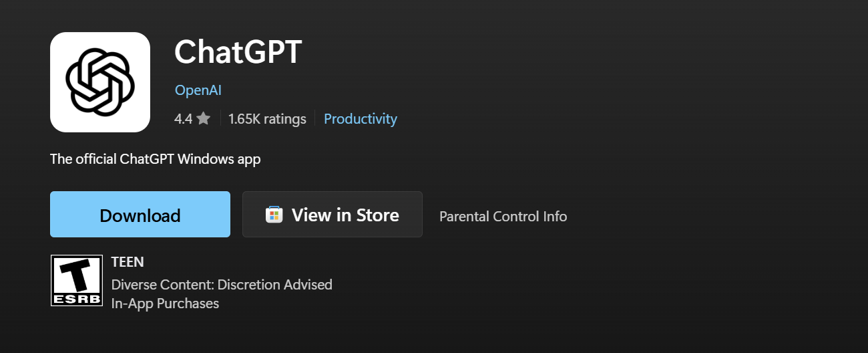Click the In-App Purchases notice
The image size is (868, 353).
pyautogui.click(x=165, y=304)
